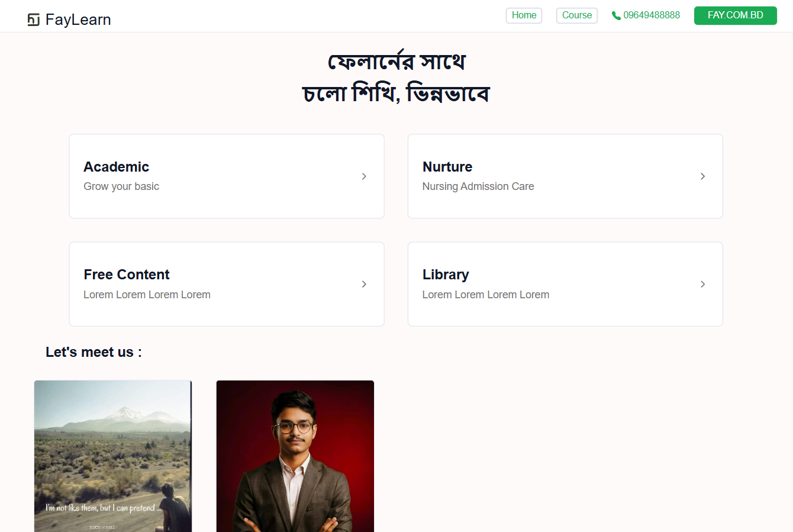
Task: Open the Nurture nursing admission section
Action: 565,176
